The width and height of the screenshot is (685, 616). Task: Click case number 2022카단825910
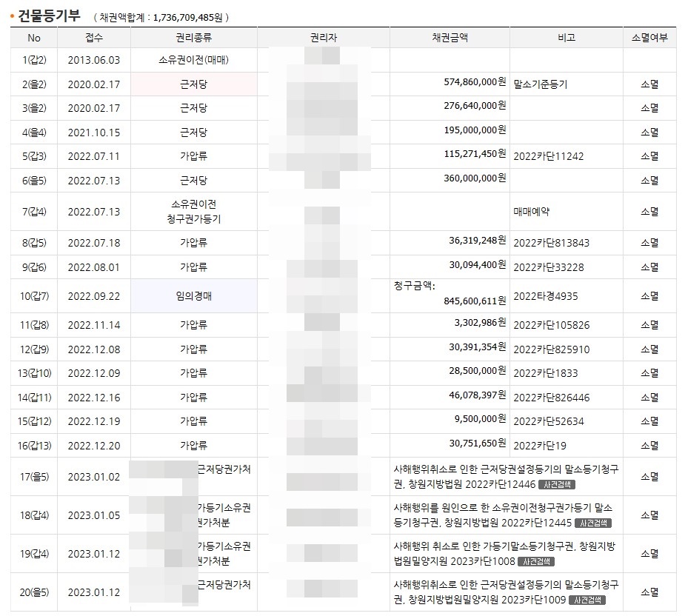(x=551, y=349)
